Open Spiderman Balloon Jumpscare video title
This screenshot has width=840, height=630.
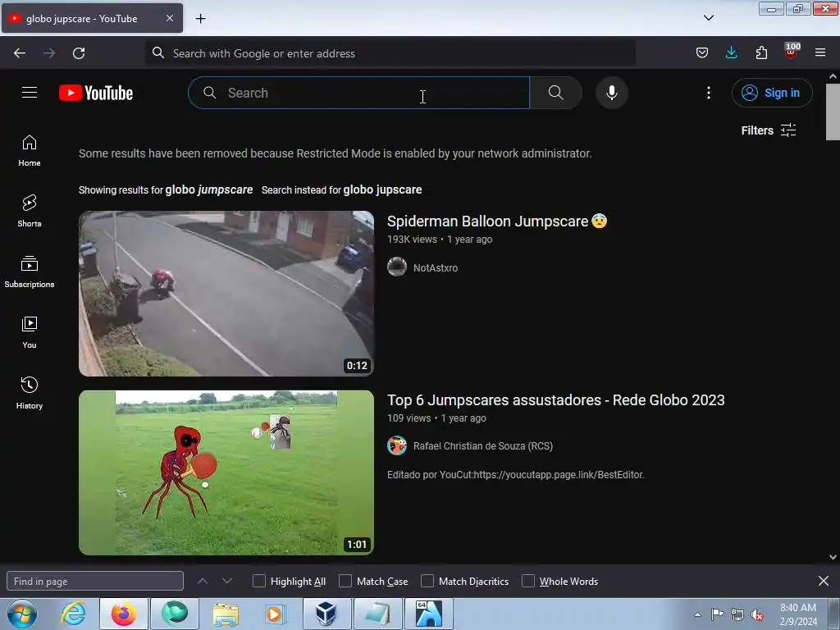pos(496,221)
